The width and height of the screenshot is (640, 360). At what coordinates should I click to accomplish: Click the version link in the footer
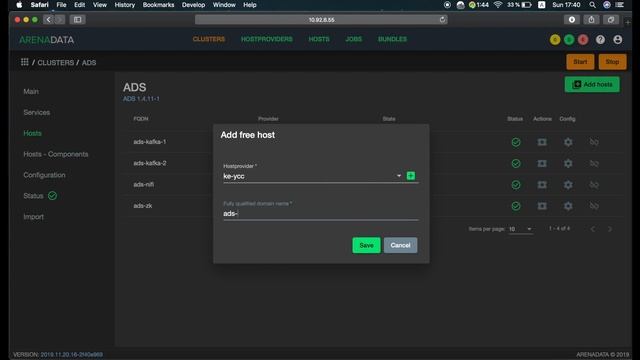tap(71, 355)
